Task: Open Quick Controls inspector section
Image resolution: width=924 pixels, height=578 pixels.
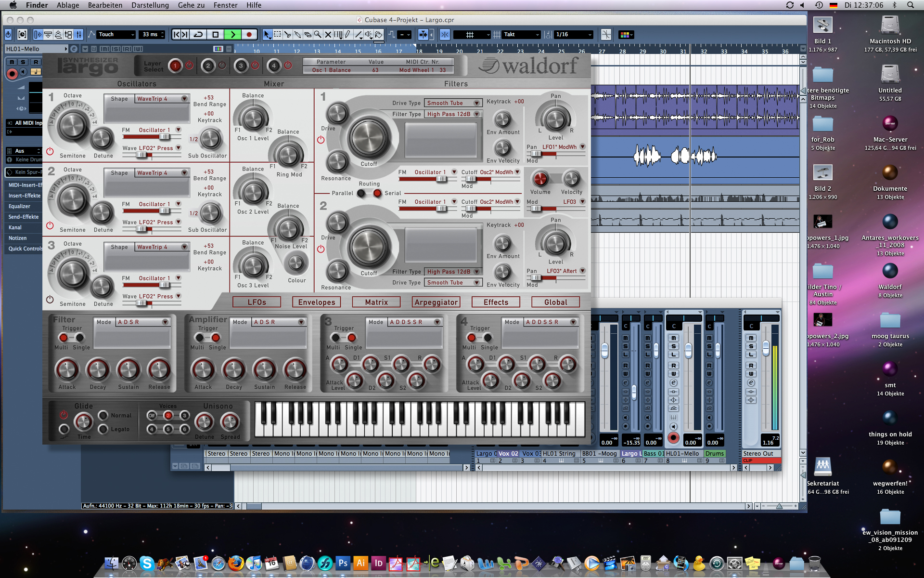Action: (x=23, y=249)
